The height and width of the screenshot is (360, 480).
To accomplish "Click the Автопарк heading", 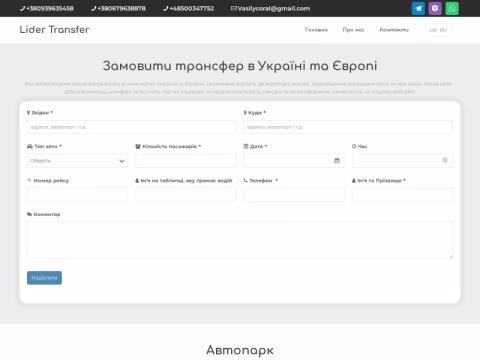I will pyautogui.click(x=240, y=350).
